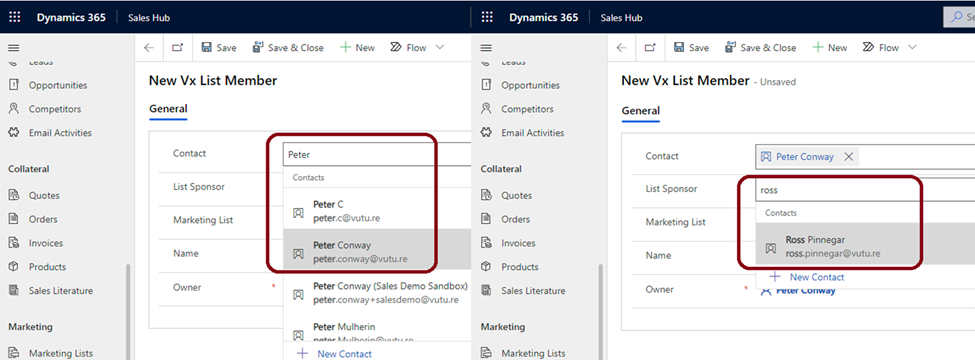
Task: Open Quotes in left sidebar
Action: tap(34, 195)
